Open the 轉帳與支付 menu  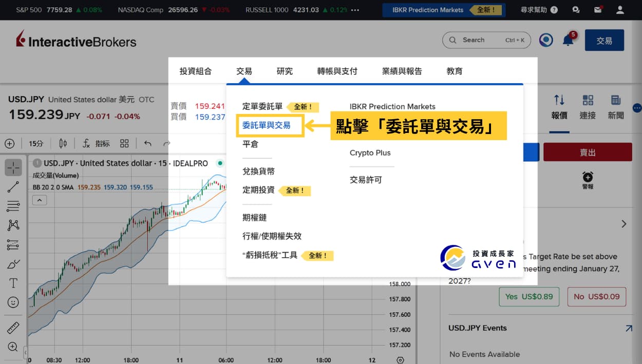[x=337, y=71]
